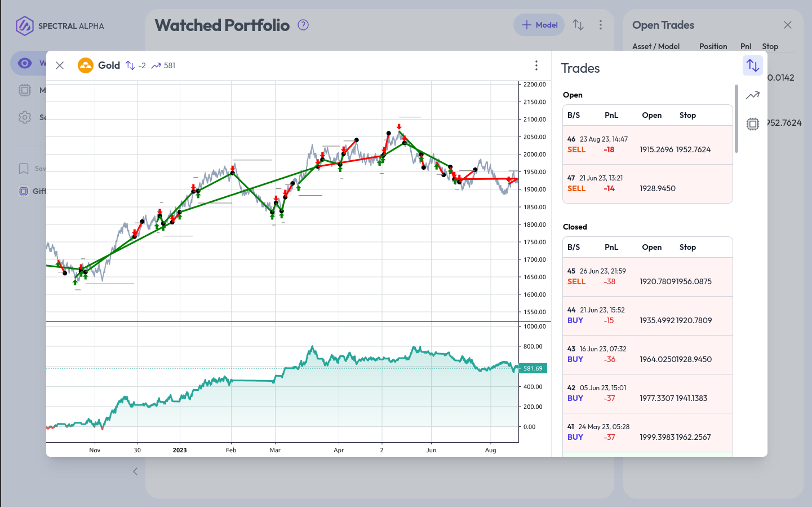Click the 581.69 current PnL label on chart
Screen dimensions: 812x507
[533, 368]
